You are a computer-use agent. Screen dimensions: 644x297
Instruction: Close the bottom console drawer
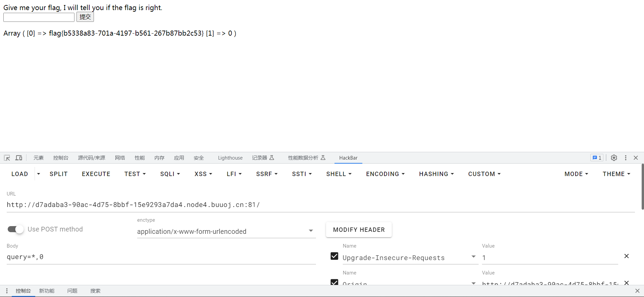[637, 291]
